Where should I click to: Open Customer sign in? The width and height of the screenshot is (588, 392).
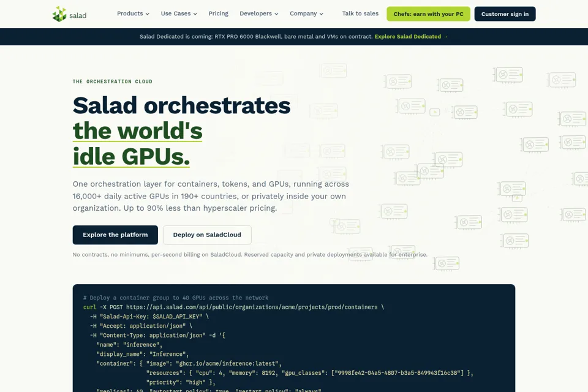[x=505, y=14]
